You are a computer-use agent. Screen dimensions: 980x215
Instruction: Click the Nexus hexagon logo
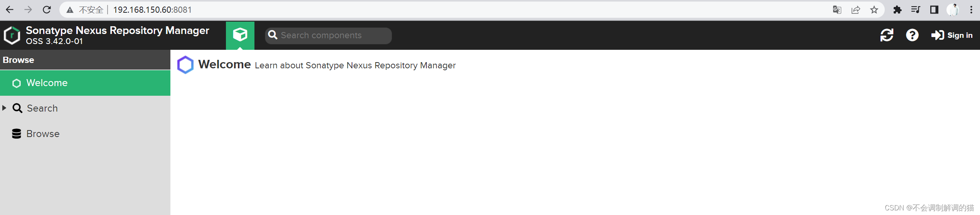pyautogui.click(x=12, y=36)
